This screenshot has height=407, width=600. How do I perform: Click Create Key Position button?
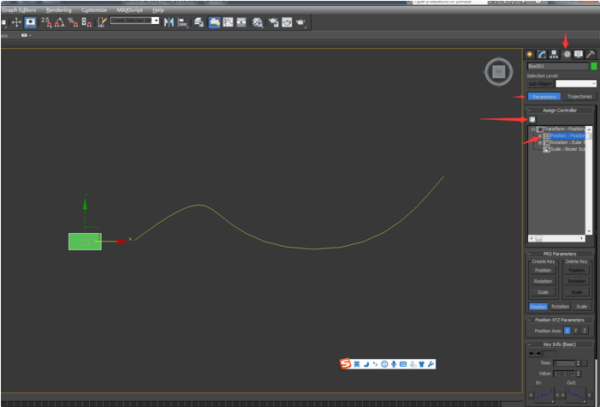tap(543, 270)
